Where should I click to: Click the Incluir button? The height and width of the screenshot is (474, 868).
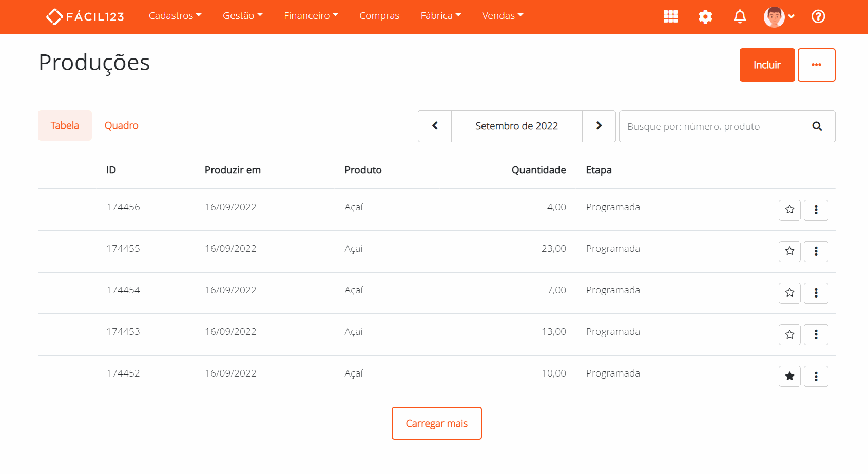[767, 65]
